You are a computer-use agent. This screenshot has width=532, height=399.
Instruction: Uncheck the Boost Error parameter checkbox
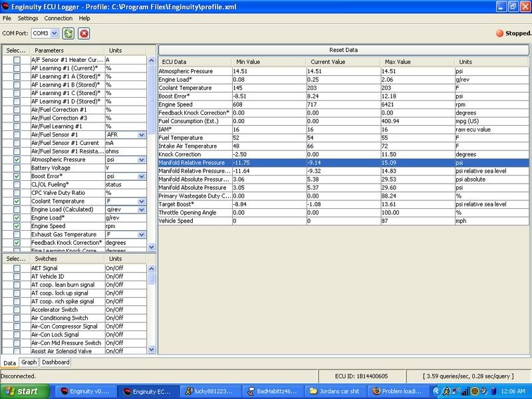17,176
